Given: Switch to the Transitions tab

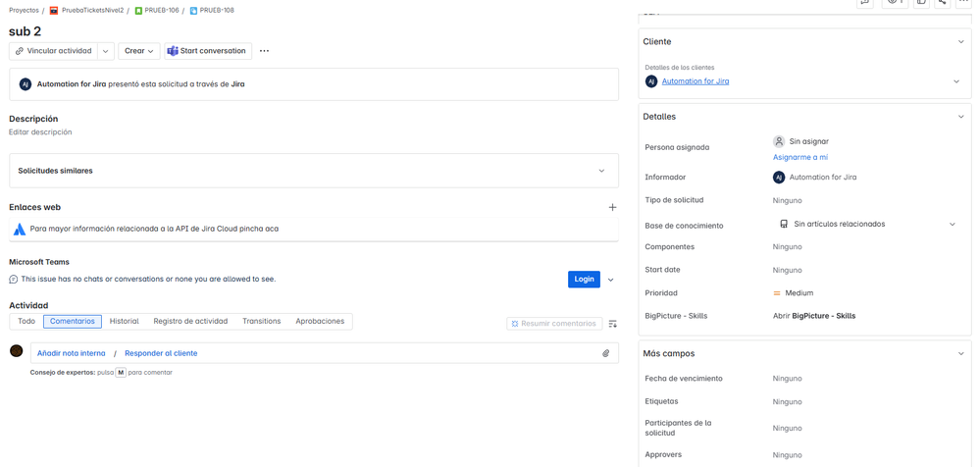Looking at the screenshot, I should pyautogui.click(x=262, y=322).
